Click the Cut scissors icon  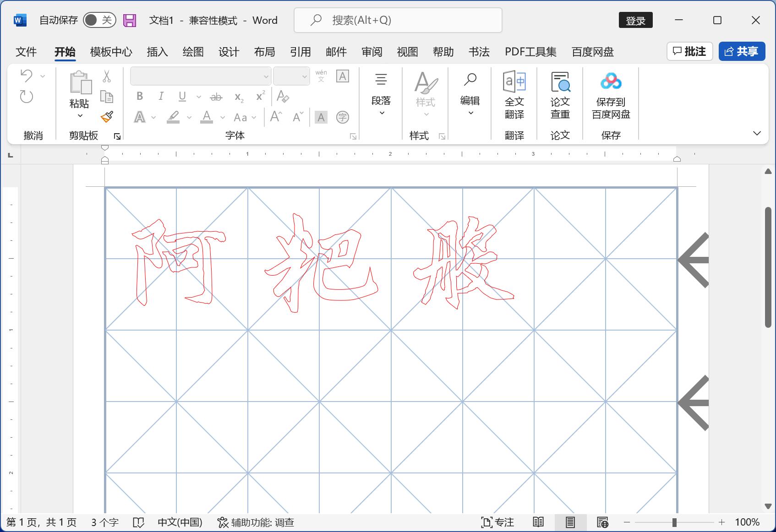pos(107,76)
